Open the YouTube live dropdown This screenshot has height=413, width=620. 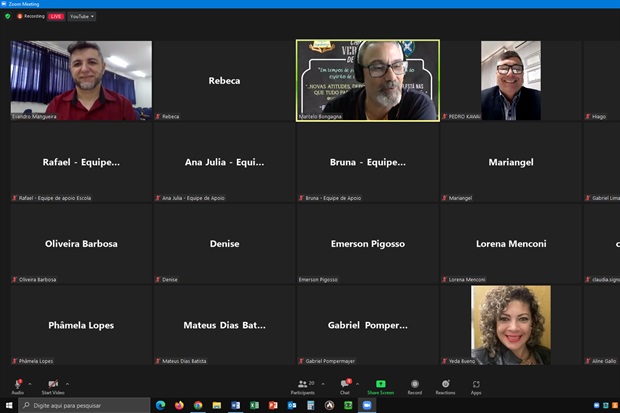click(82, 17)
